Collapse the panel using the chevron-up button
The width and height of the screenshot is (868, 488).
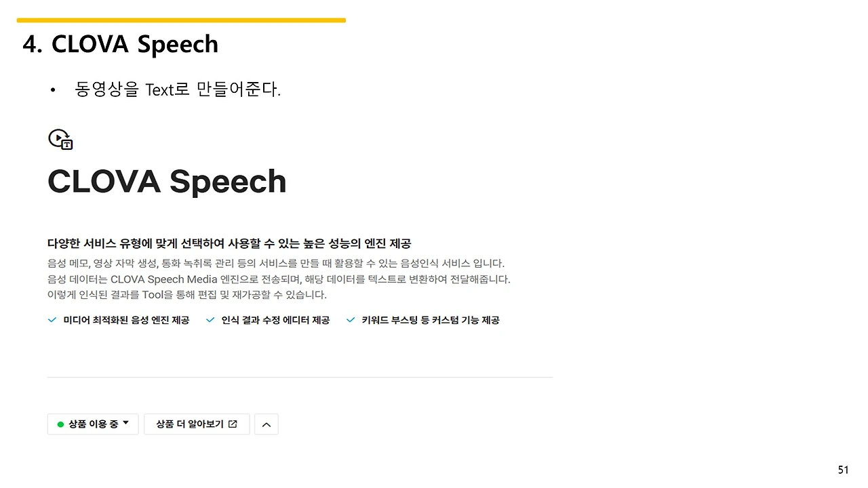[x=266, y=424]
